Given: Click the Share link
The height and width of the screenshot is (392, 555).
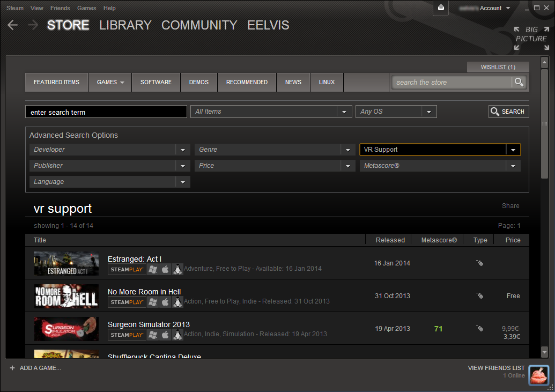Looking at the screenshot, I should (x=510, y=206).
